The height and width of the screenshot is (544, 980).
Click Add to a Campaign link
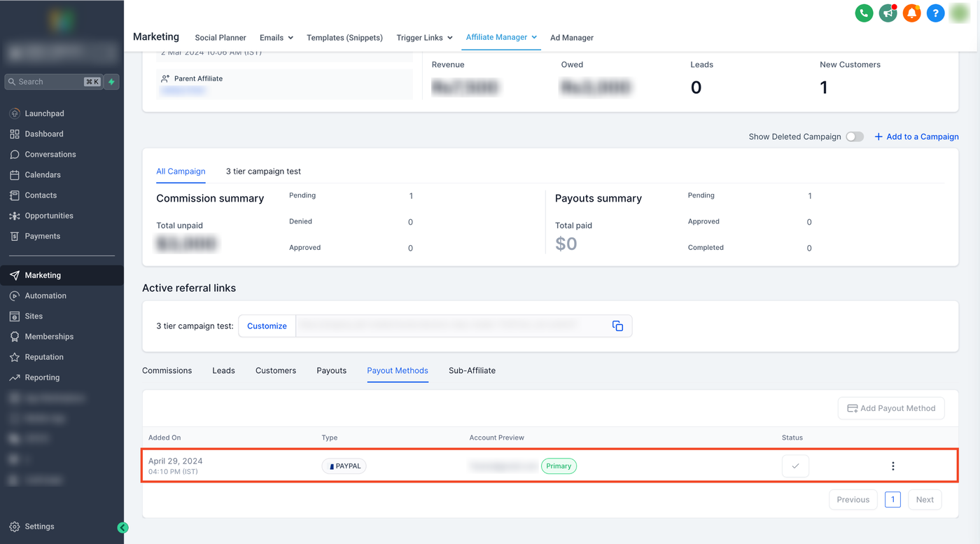click(916, 137)
